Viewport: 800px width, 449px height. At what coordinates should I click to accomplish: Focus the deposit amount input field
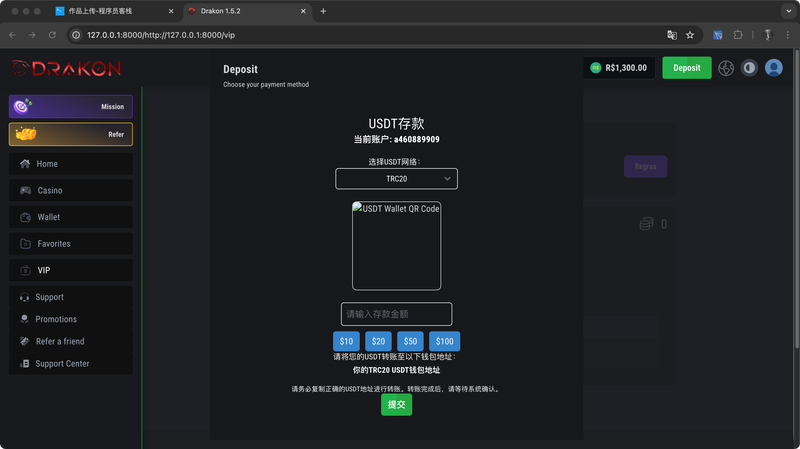pyautogui.click(x=396, y=314)
